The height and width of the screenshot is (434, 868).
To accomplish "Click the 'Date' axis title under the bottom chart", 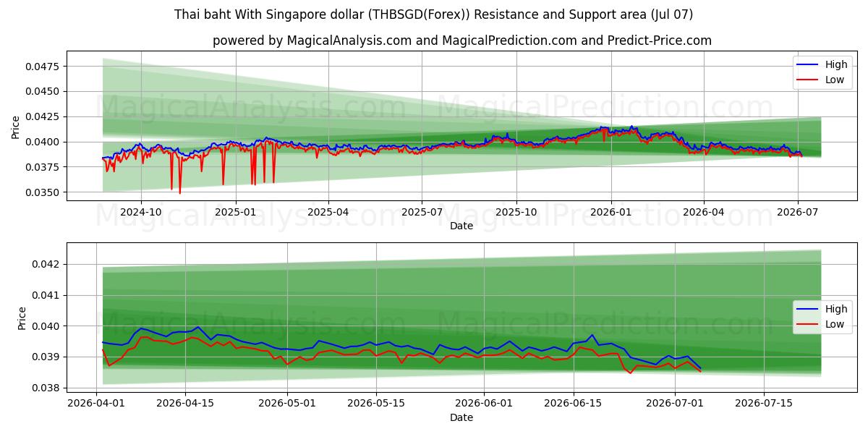I will click(x=461, y=417).
